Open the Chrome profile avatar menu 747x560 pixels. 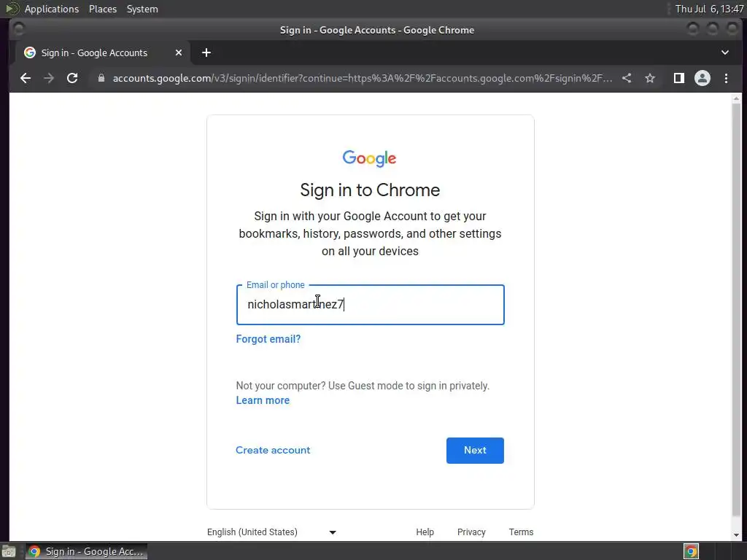coord(703,78)
